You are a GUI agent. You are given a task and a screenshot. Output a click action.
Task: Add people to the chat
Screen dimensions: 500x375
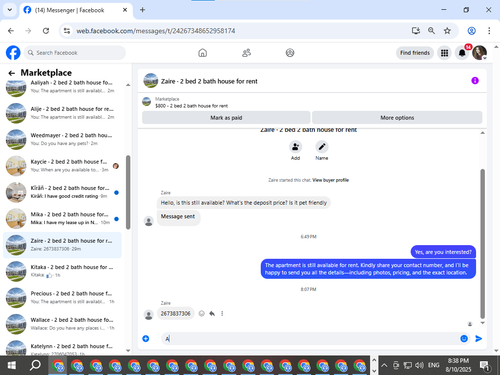[295, 147]
